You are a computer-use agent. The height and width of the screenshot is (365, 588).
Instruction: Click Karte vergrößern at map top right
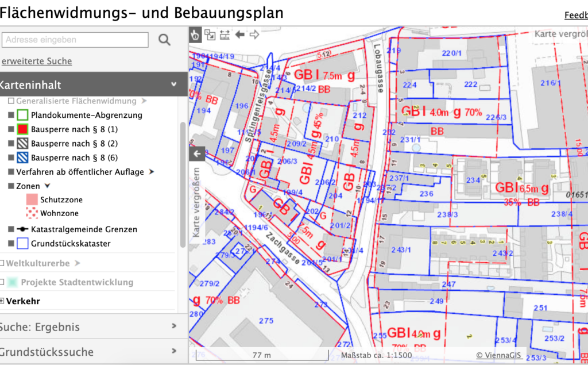coord(560,34)
